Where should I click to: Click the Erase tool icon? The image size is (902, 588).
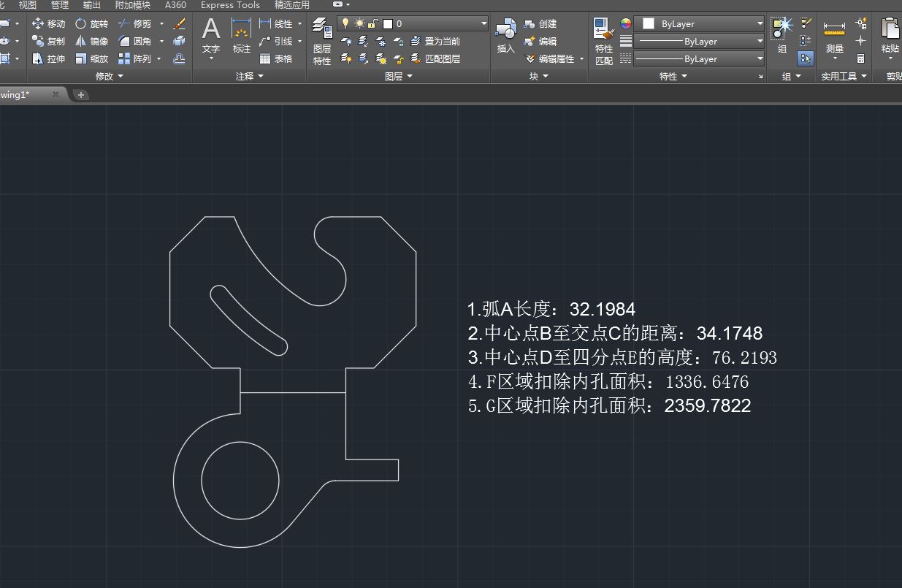179,23
